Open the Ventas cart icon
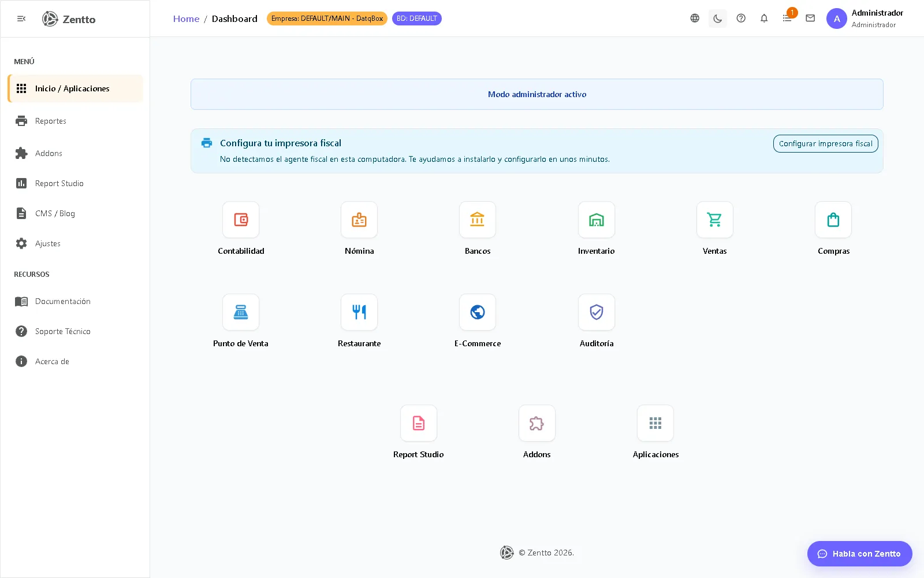The height and width of the screenshot is (578, 924). (715, 220)
